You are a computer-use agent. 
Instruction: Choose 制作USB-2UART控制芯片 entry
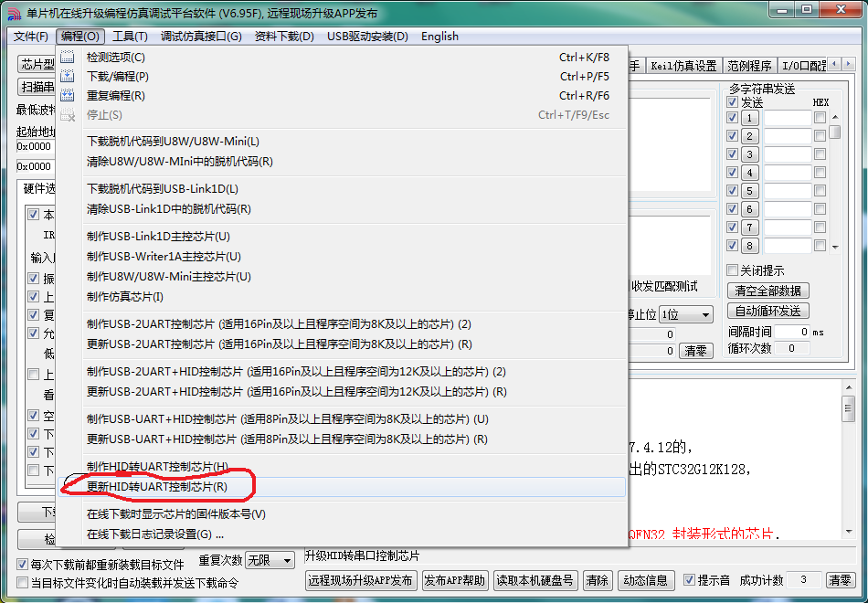coord(342,324)
